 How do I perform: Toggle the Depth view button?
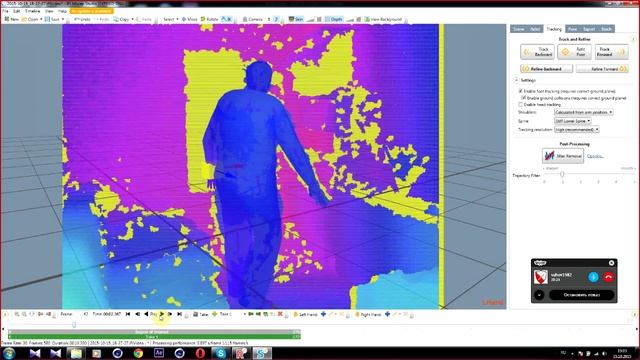[334, 19]
